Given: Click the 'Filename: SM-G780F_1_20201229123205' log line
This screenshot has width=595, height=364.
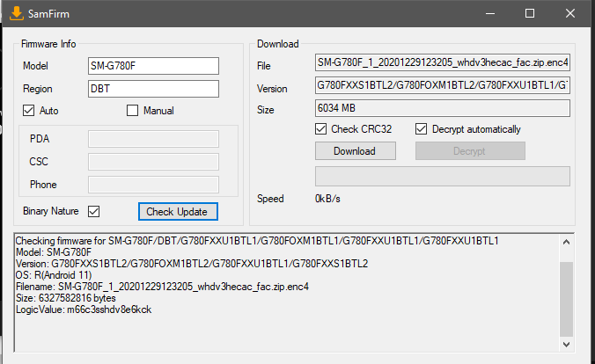Looking at the screenshot, I should point(162,287).
